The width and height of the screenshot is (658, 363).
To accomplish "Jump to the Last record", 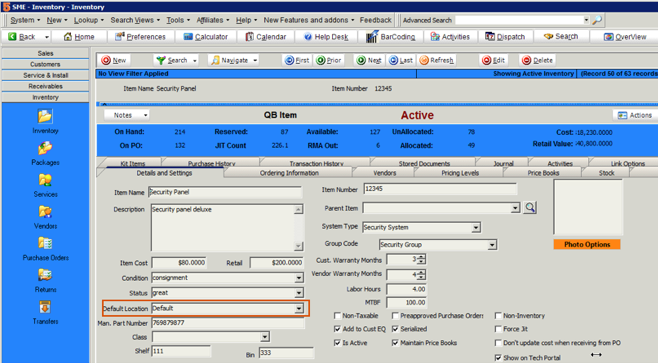I will point(401,60).
